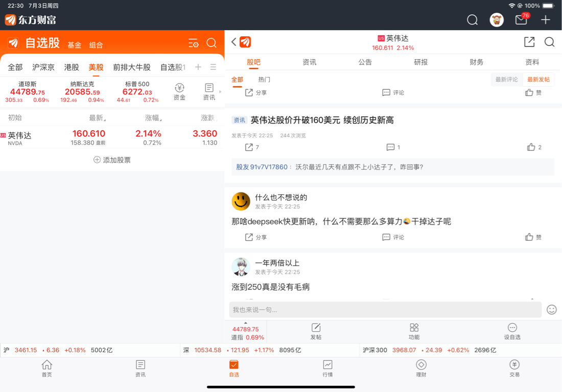Share the deepseek post by 什么也不想说的
The height and width of the screenshot is (392, 562).
click(x=255, y=237)
